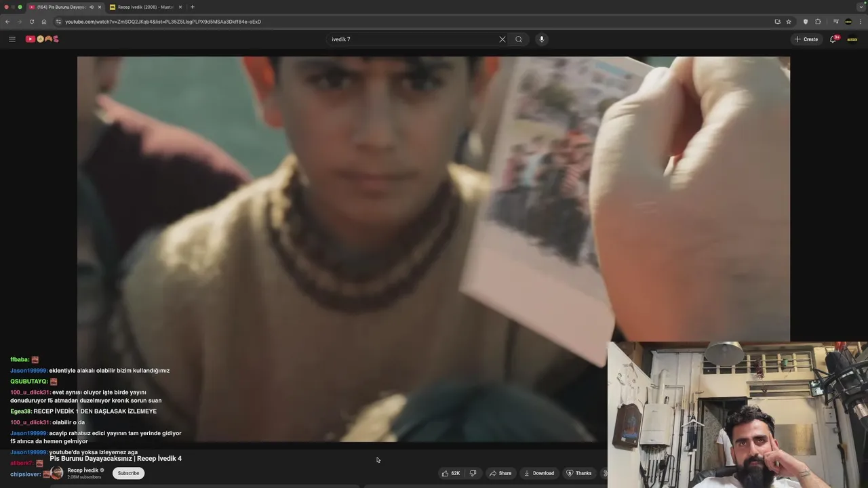Click chat username 'ffbaba'
The image size is (868, 488).
tap(19, 360)
